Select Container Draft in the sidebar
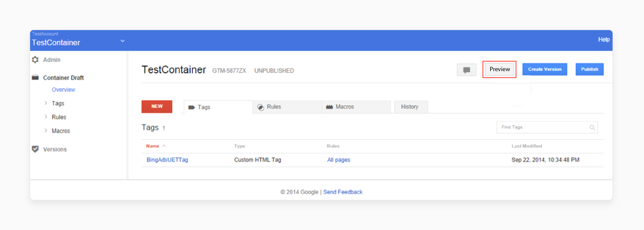Image resolution: width=644 pixels, height=230 pixels. tap(64, 78)
